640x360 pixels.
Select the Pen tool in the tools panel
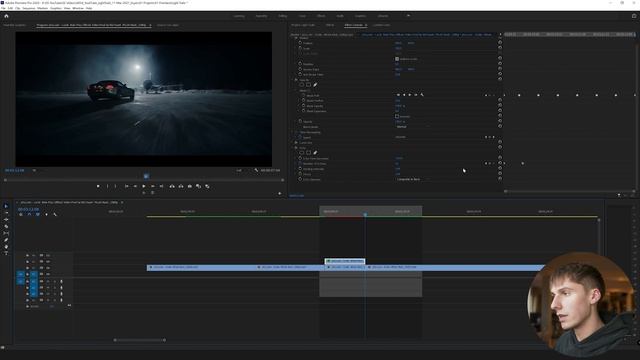pos(6,240)
